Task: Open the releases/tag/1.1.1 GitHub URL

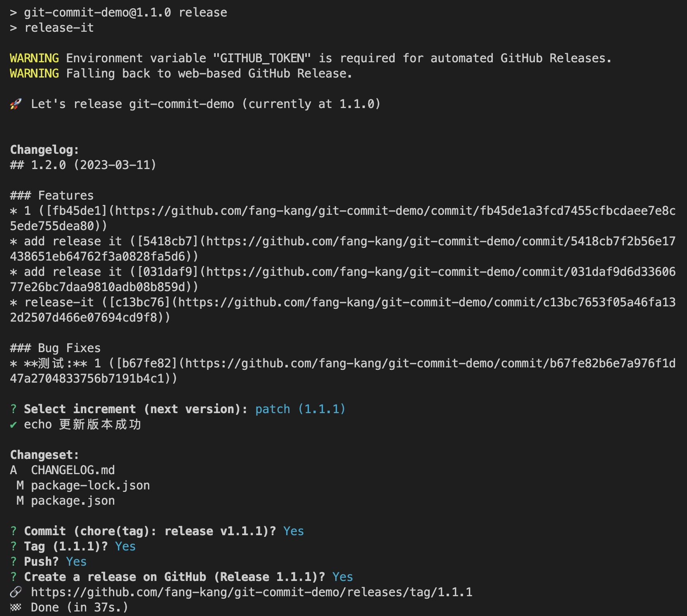Action: point(252,592)
